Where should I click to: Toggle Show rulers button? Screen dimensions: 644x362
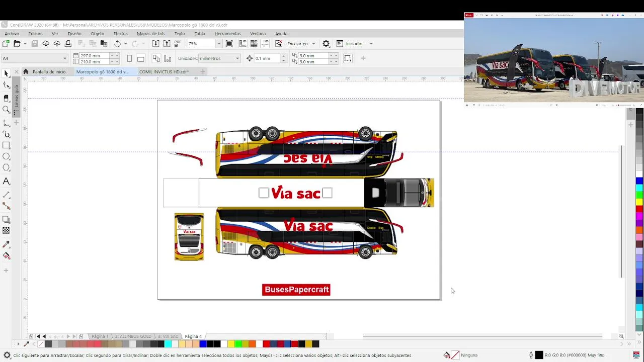pos(243,44)
